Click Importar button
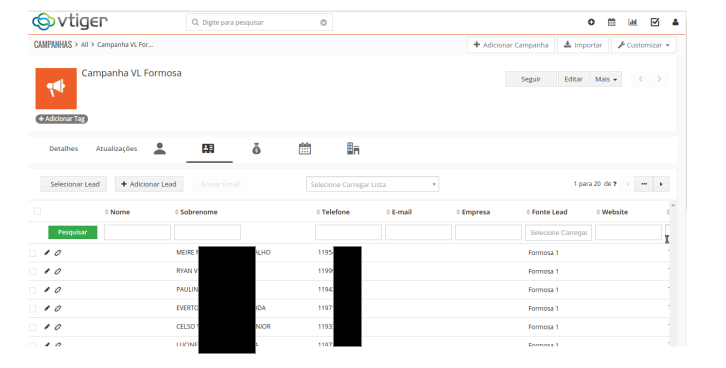The width and height of the screenshot is (726, 368). (x=583, y=45)
